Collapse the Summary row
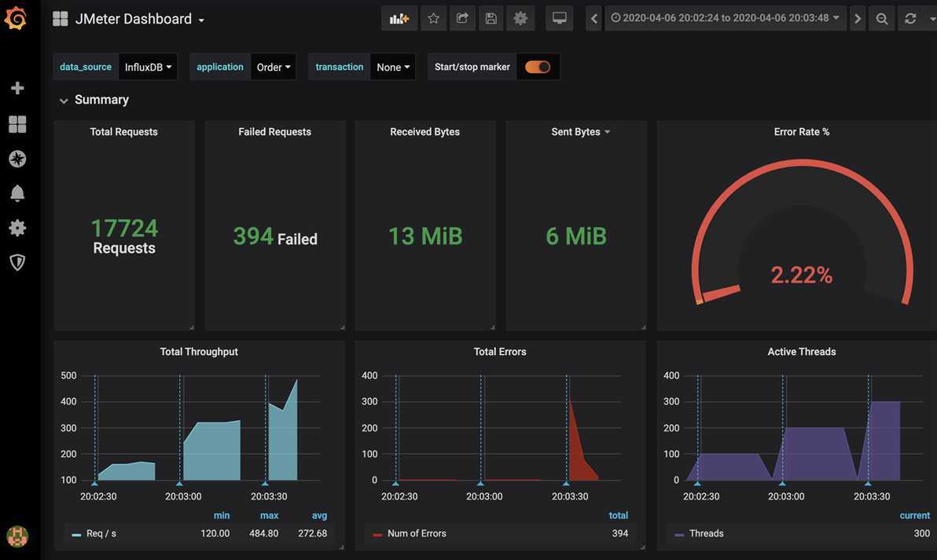The width and height of the screenshot is (937, 560). (94, 100)
